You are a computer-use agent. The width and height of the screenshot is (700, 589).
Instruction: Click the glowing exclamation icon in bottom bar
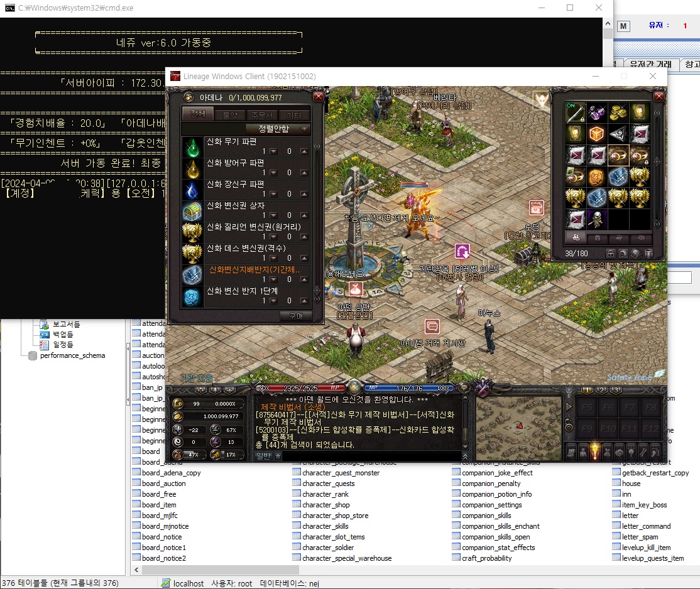[x=594, y=451]
